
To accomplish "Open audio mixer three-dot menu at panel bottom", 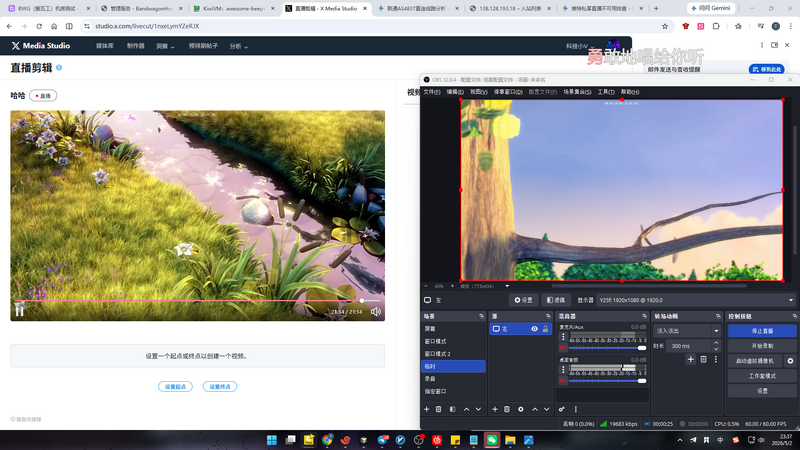I will (x=576, y=409).
